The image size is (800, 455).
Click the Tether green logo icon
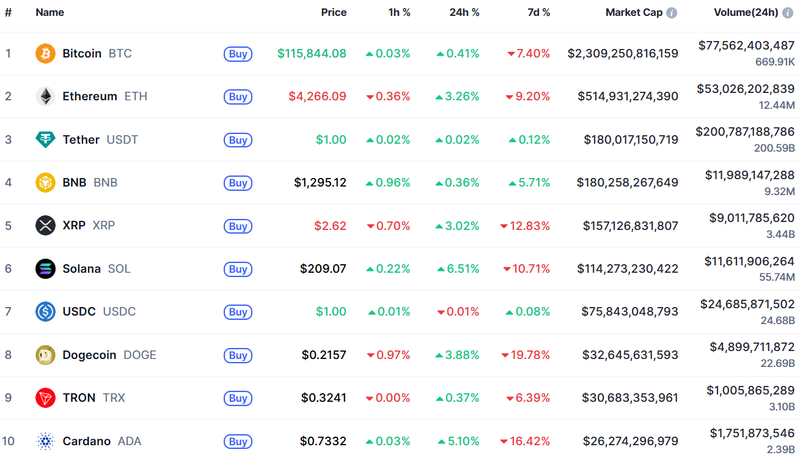45,139
